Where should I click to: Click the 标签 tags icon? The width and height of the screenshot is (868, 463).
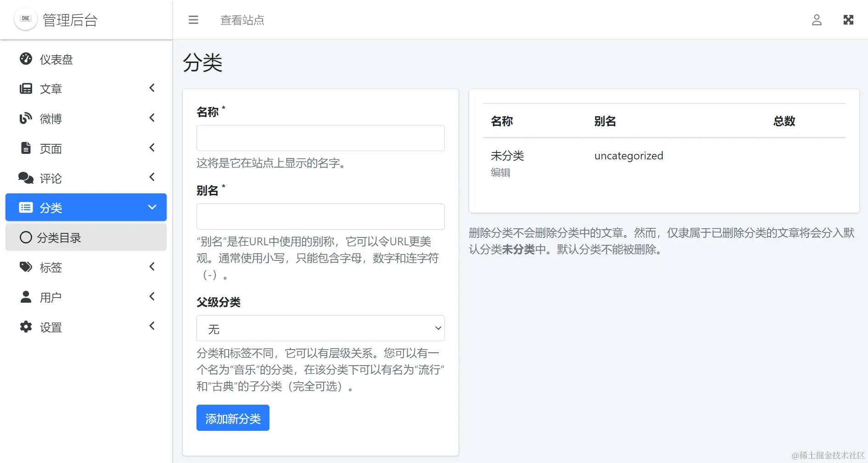coord(26,267)
